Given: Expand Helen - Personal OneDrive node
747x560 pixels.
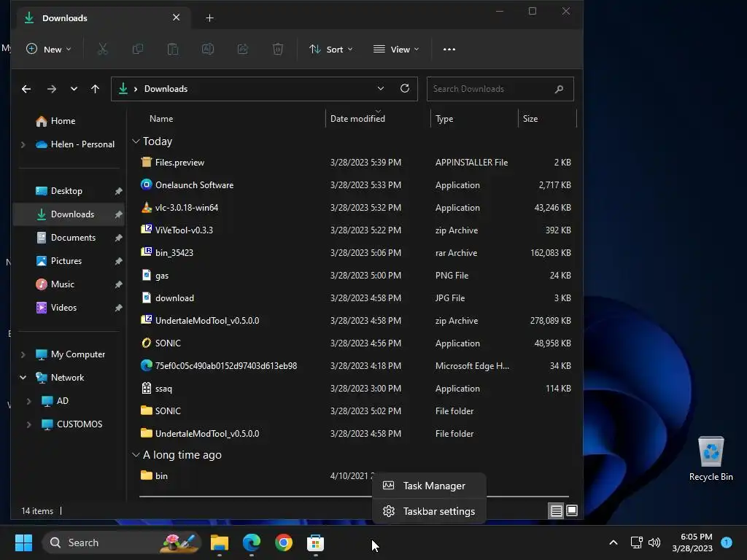Looking at the screenshot, I should pyautogui.click(x=23, y=144).
